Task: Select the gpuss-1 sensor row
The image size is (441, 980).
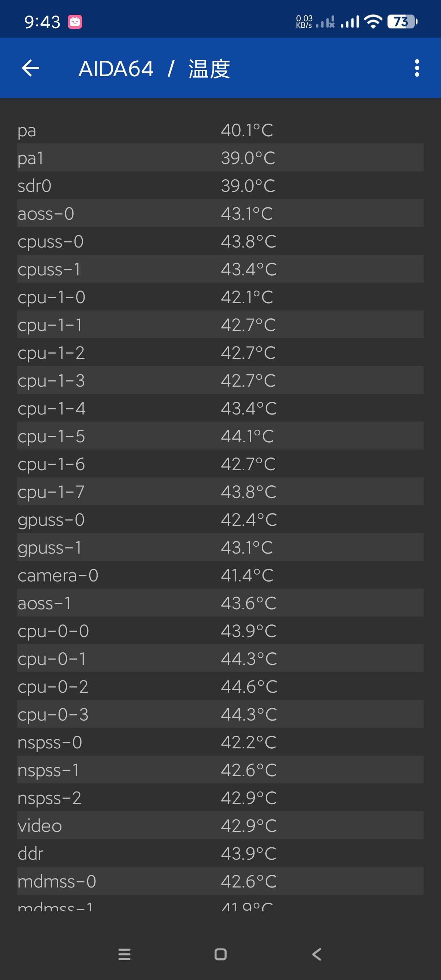Action: (x=220, y=547)
